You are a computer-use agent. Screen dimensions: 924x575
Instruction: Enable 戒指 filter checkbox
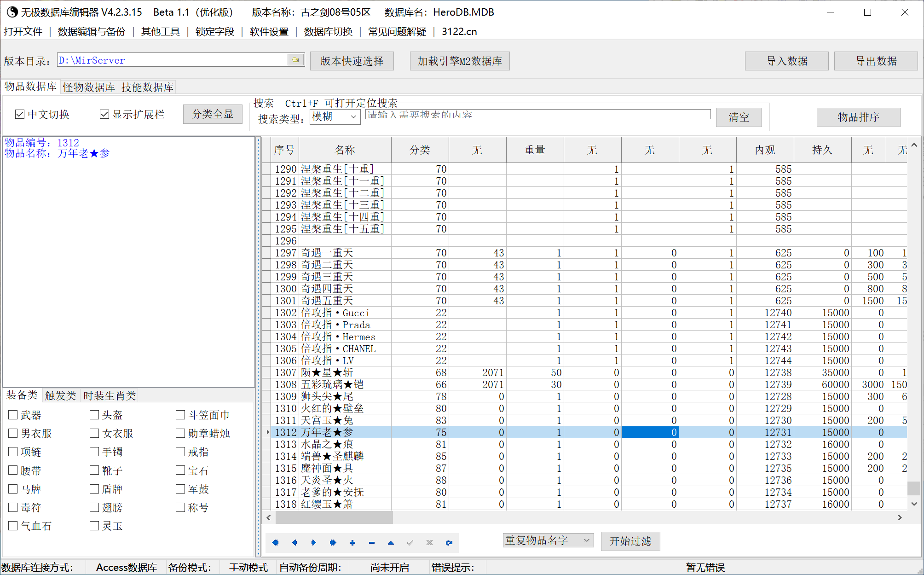(x=180, y=452)
